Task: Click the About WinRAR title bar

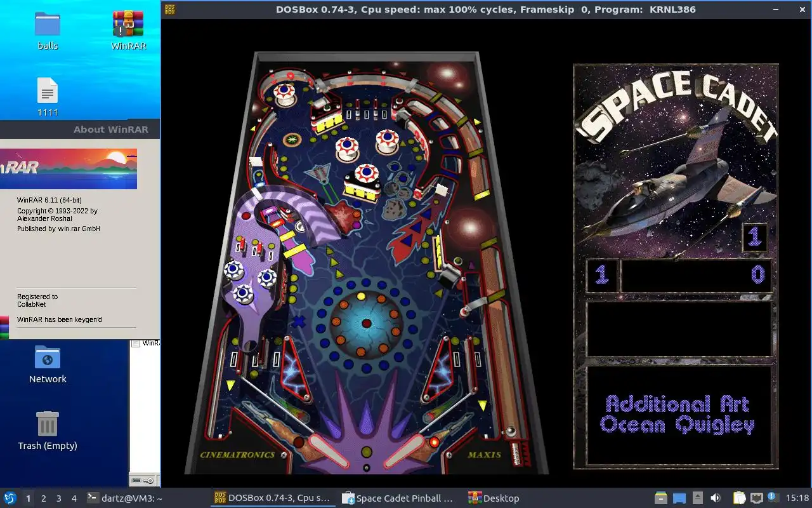Action: tap(80, 129)
